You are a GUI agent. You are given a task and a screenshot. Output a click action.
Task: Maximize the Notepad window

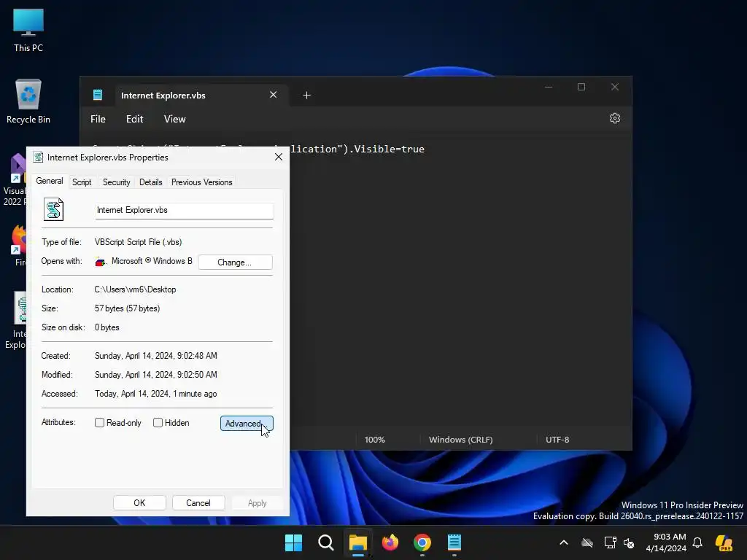click(581, 87)
